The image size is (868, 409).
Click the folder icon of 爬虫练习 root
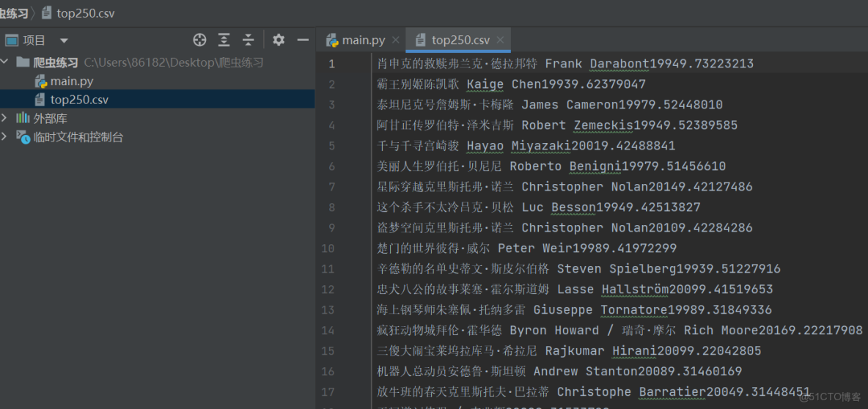pos(23,62)
